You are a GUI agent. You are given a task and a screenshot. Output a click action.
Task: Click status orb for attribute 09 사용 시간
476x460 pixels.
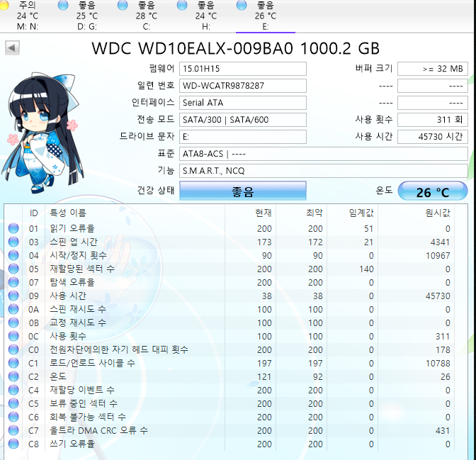(x=13, y=296)
